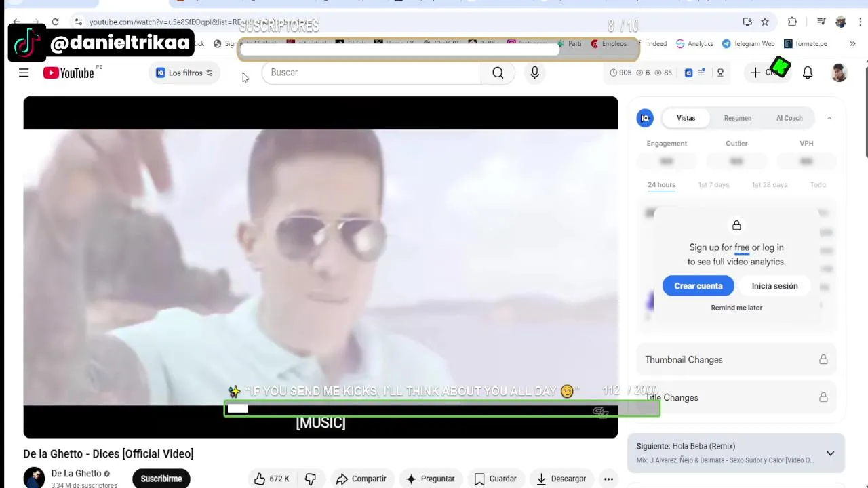Install or cast icon in address bar

tap(747, 22)
